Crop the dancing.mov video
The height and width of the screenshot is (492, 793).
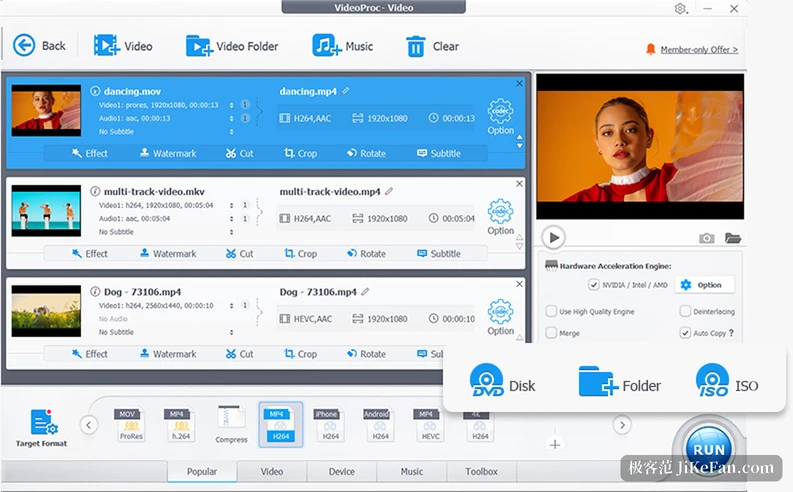click(x=300, y=153)
